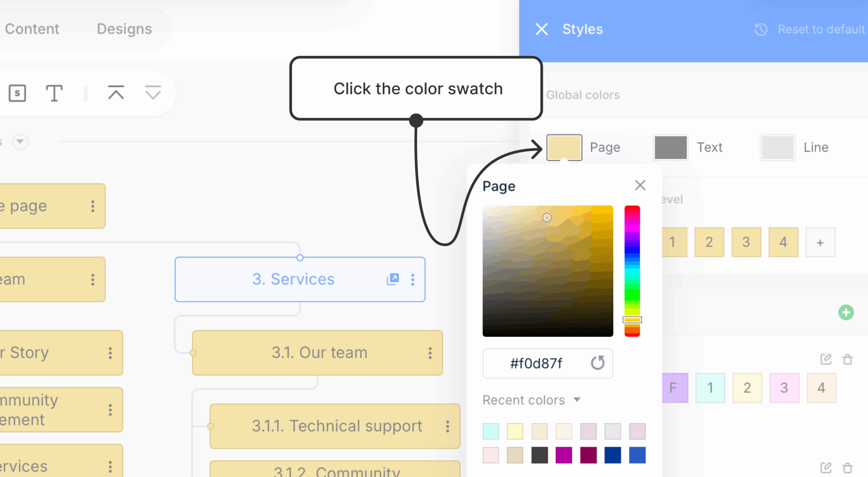The image size is (868, 477).
Task: Click inside the saturation color gradient area
Action: (x=548, y=271)
